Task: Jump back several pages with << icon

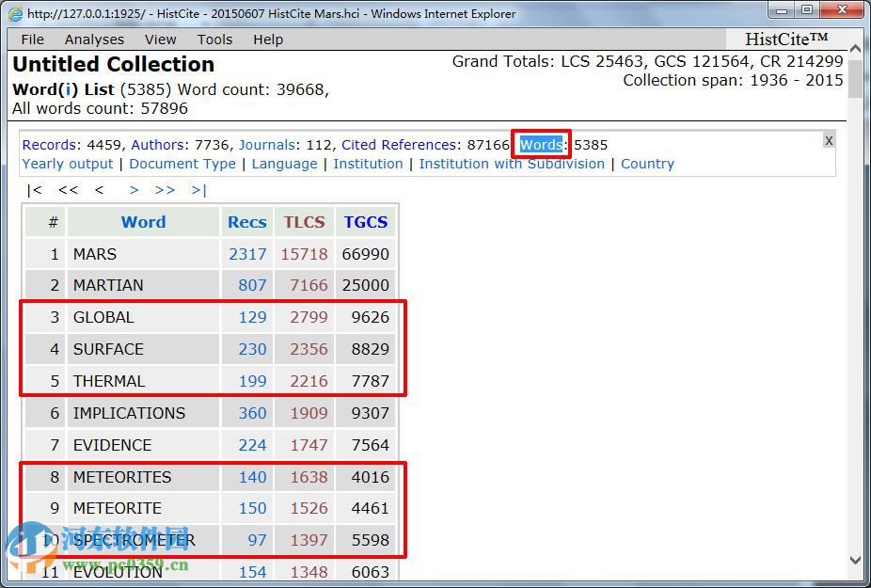Action: [x=68, y=190]
